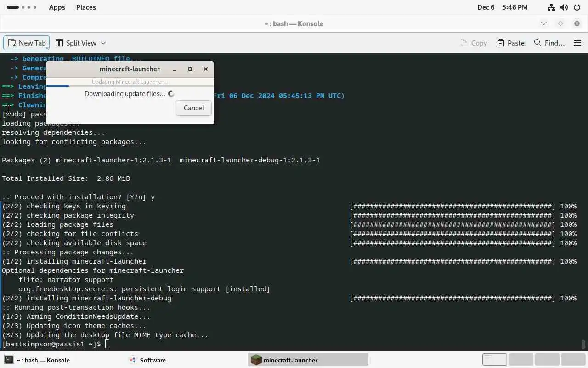Cancel the Minecraft launcher update

pos(193,108)
